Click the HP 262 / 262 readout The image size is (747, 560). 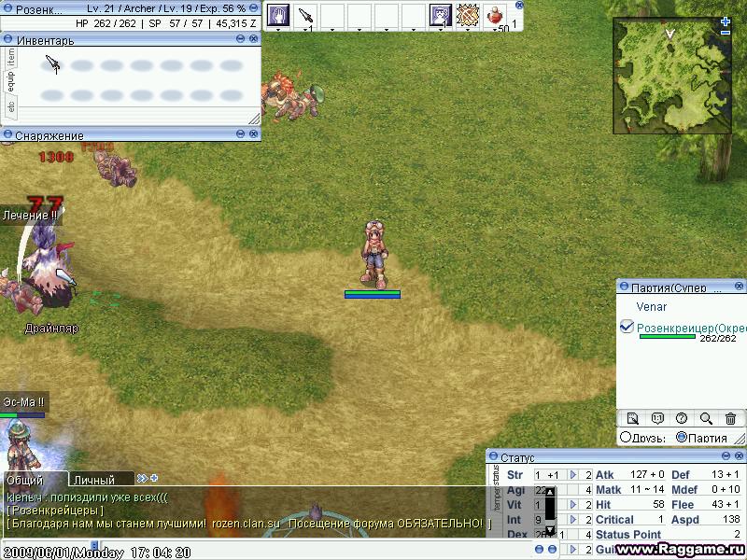106,23
